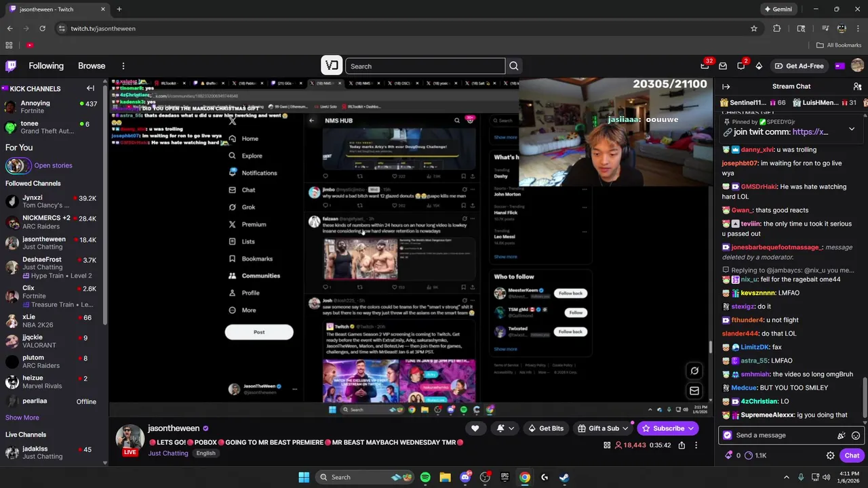Click the rotate icon on the video overlay

tap(694, 371)
